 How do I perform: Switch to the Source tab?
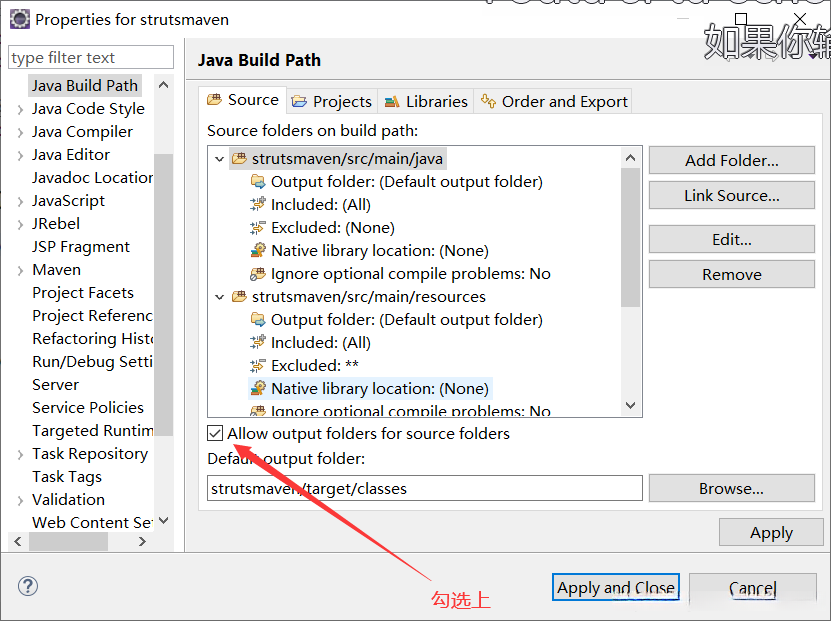point(243,100)
